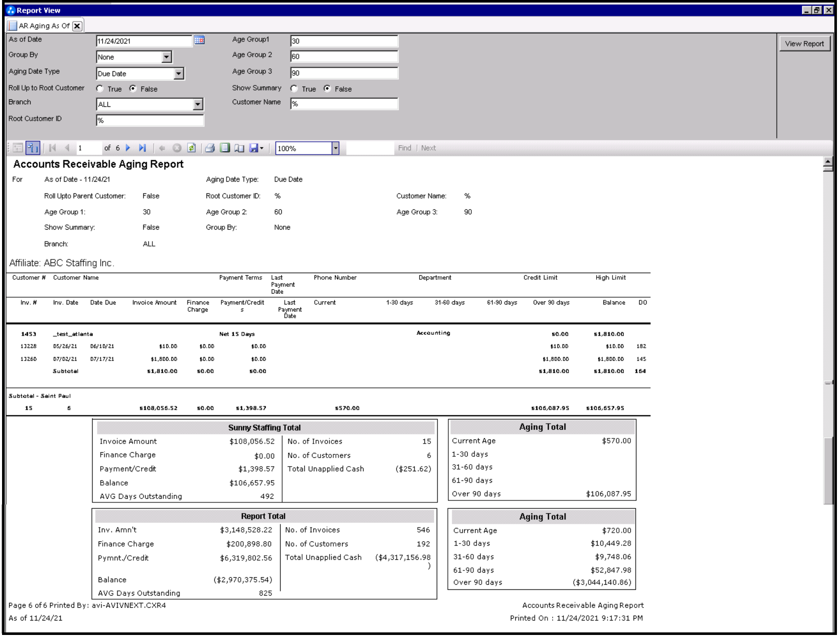Image resolution: width=840 pixels, height=637 pixels.
Task: Click the Customer Name input field
Action: coord(344,103)
